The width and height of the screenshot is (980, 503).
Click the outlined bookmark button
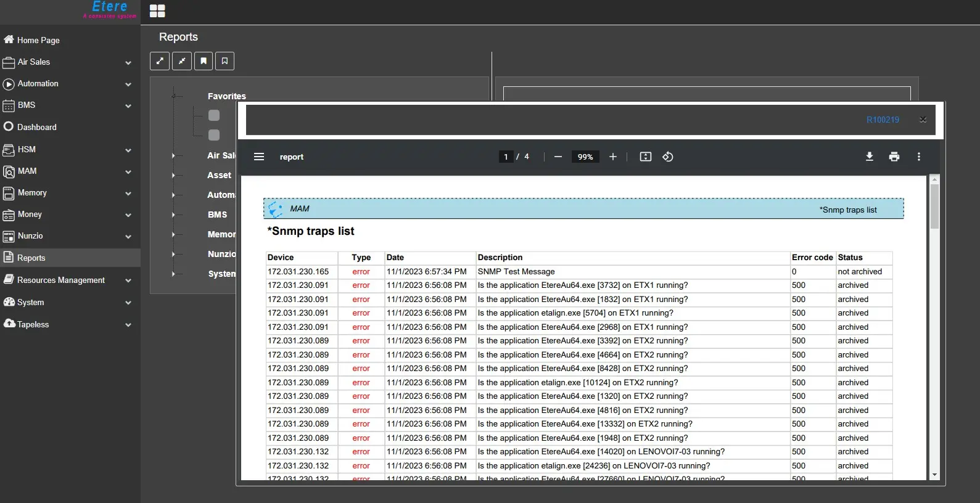pos(224,61)
